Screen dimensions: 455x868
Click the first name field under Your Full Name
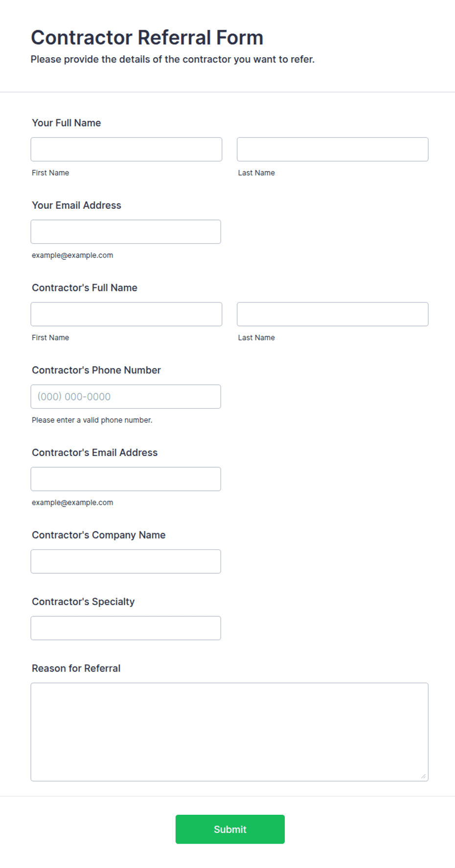coord(126,149)
